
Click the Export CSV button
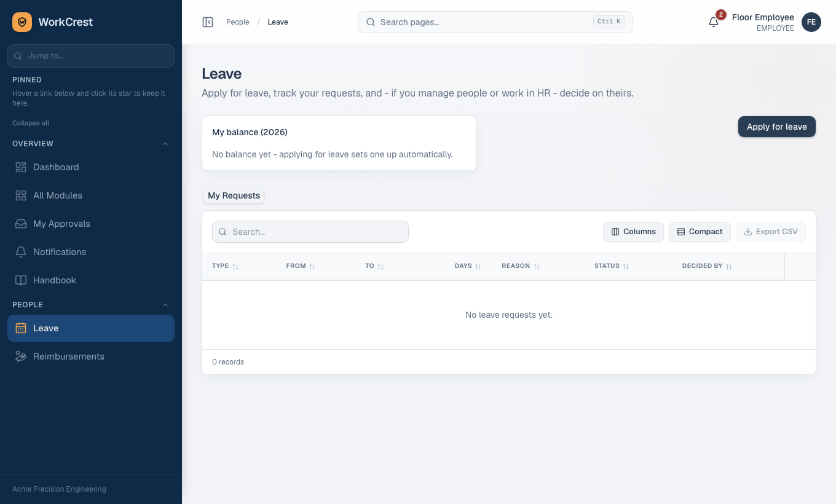[x=771, y=232]
